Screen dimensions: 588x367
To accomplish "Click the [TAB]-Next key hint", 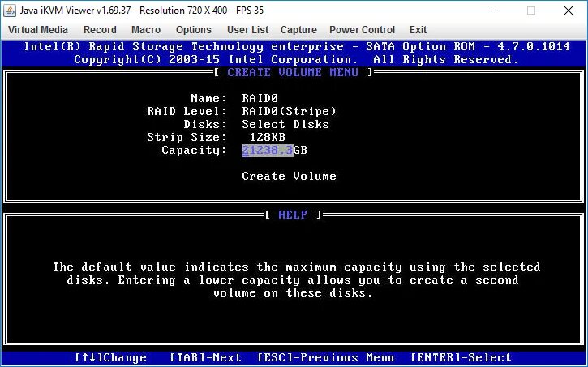I will pyautogui.click(x=205, y=357).
